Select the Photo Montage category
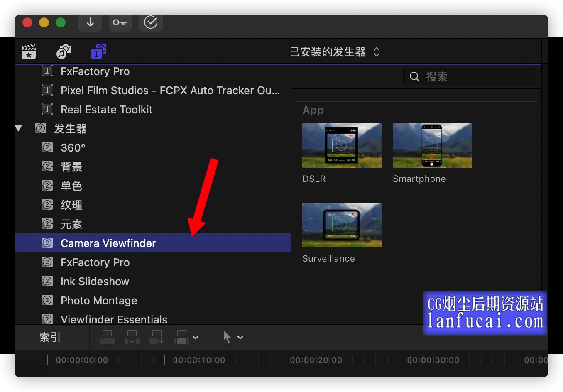Viewport: 563px width, 392px height. pyautogui.click(x=153, y=301)
